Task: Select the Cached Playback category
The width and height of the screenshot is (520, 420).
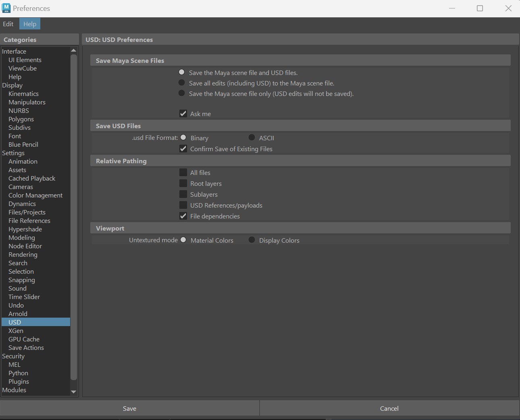Action: (32, 178)
